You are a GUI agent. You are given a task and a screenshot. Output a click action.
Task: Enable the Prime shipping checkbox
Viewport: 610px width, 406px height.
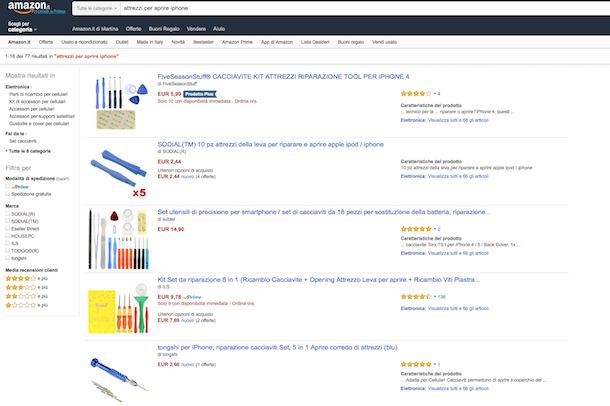click(x=7, y=187)
